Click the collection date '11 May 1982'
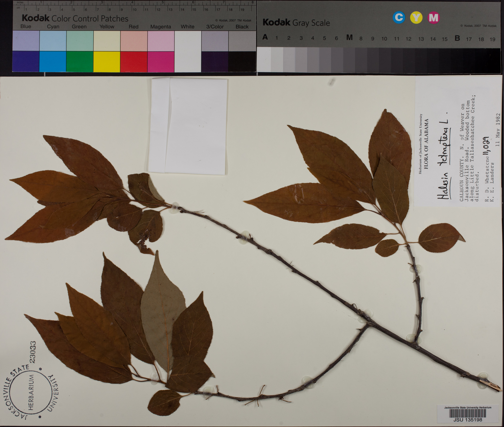 (498, 130)
